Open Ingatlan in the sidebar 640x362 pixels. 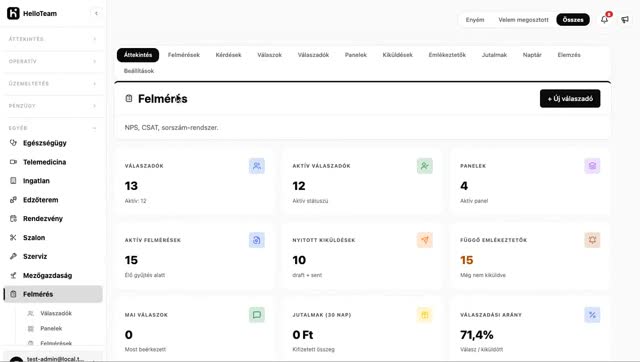[x=52, y=180]
